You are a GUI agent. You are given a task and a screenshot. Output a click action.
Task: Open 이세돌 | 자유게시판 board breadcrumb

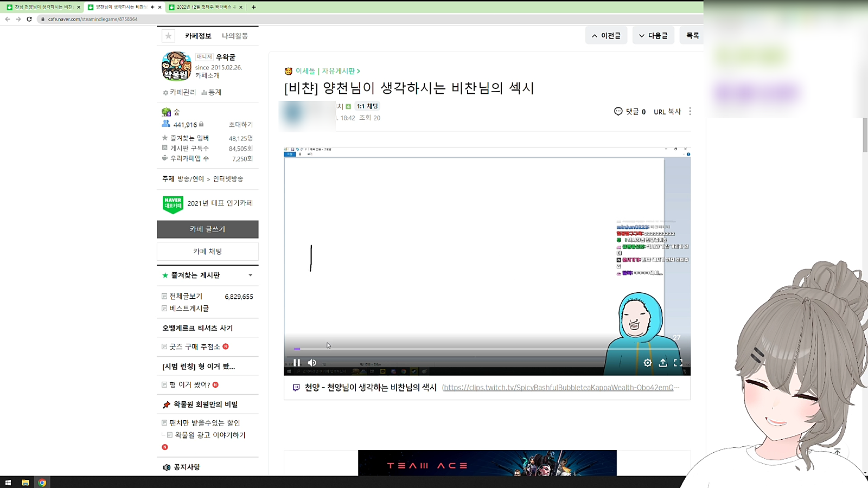click(x=324, y=71)
